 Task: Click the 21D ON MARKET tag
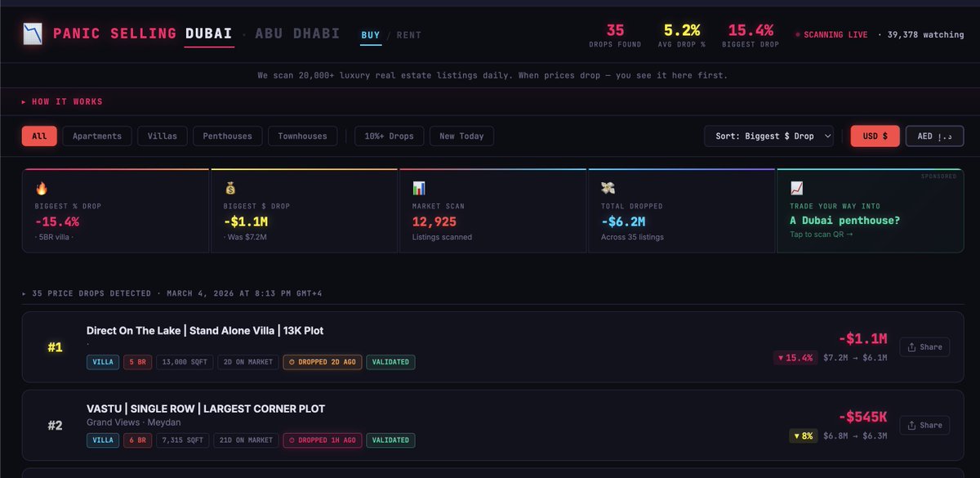pyautogui.click(x=245, y=440)
